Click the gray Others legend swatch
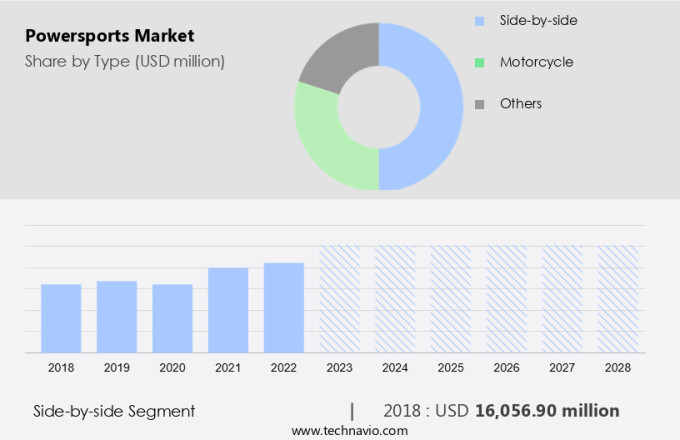 [480, 104]
